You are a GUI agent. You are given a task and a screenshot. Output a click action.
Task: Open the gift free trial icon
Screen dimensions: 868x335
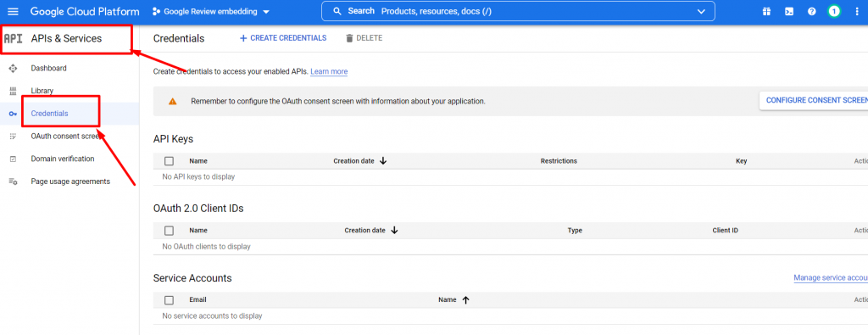pos(766,12)
